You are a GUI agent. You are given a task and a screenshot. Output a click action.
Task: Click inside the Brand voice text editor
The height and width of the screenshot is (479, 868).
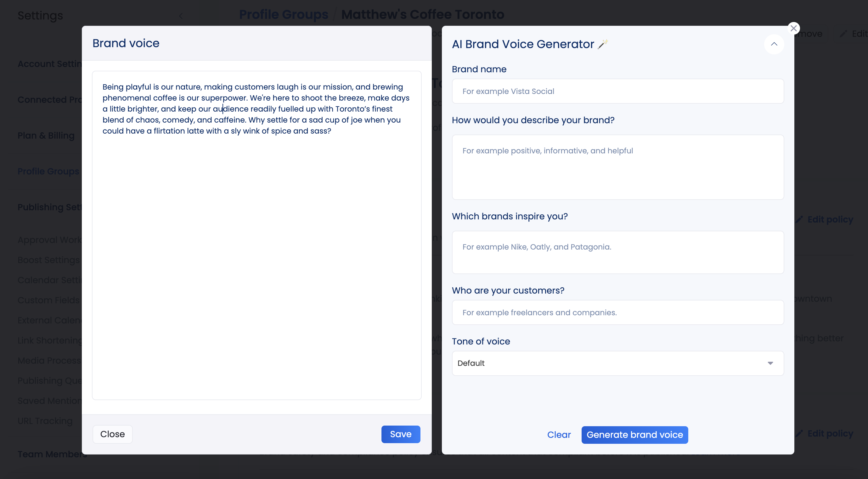[x=257, y=235]
